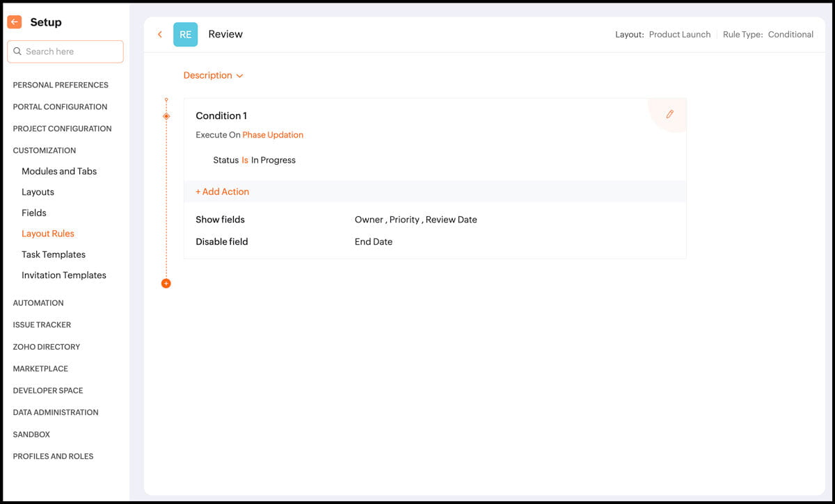Expand the Automation sidebar section

coord(38,303)
